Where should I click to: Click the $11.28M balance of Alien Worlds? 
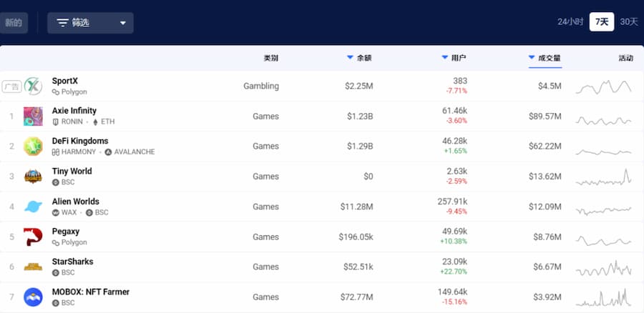[356, 207]
